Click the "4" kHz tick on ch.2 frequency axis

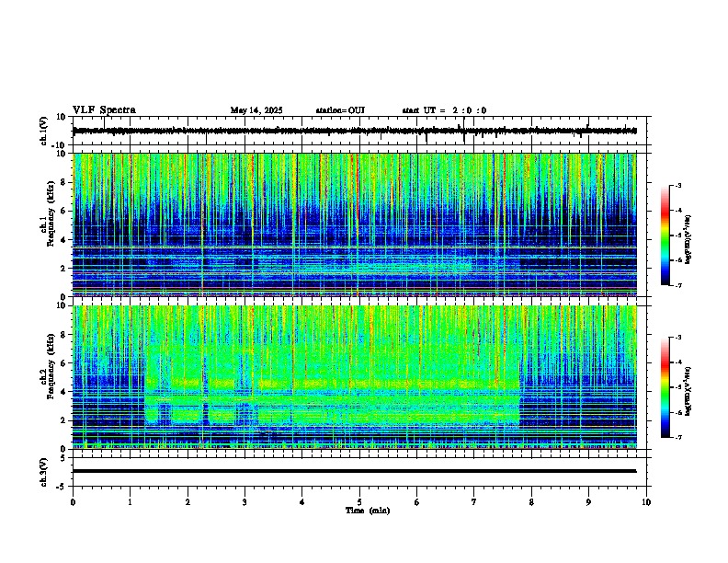pos(64,392)
